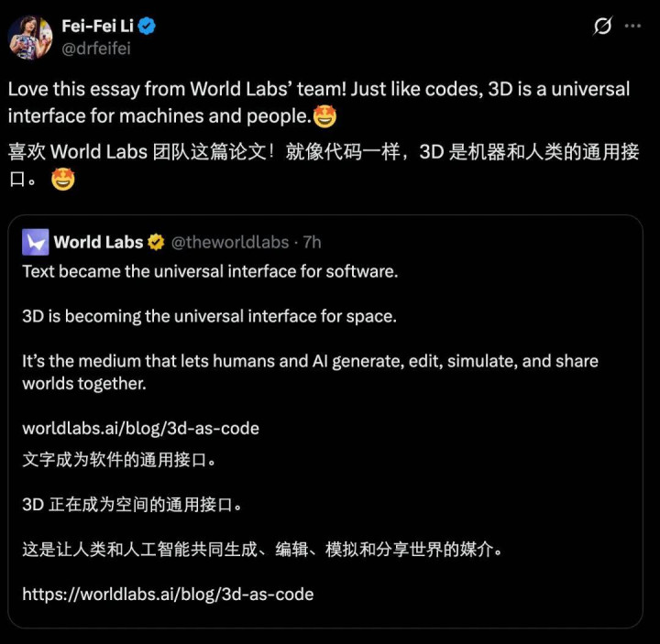Open the World Labs account name
Image resolution: width=660 pixels, height=644 pixels.
pyautogui.click(x=98, y=242)
